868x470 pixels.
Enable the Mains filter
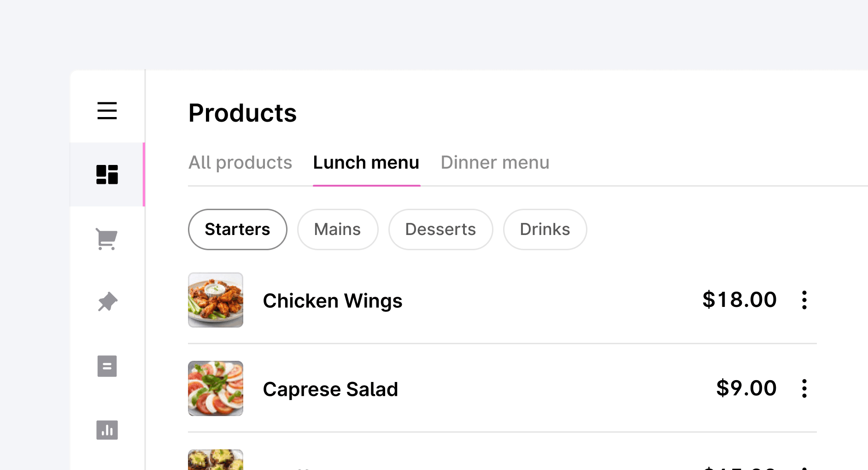338,229
